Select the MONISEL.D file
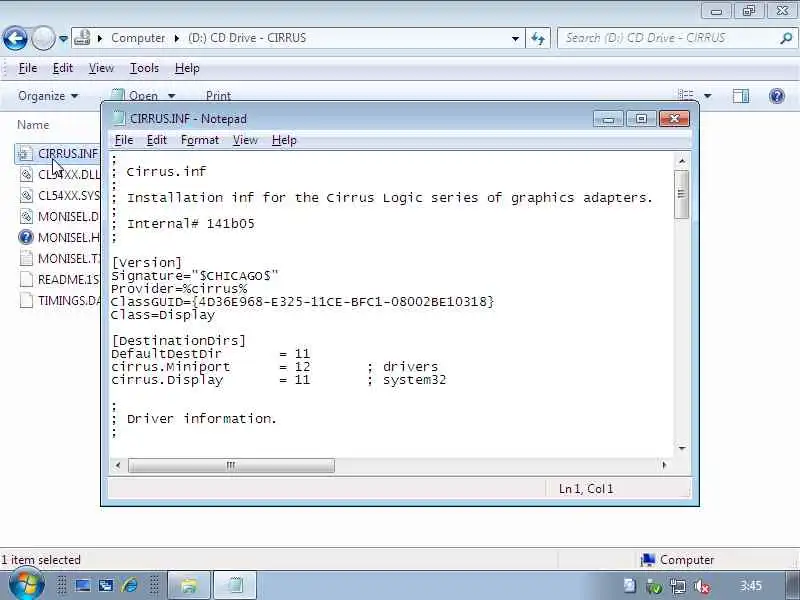 point(59,216)
